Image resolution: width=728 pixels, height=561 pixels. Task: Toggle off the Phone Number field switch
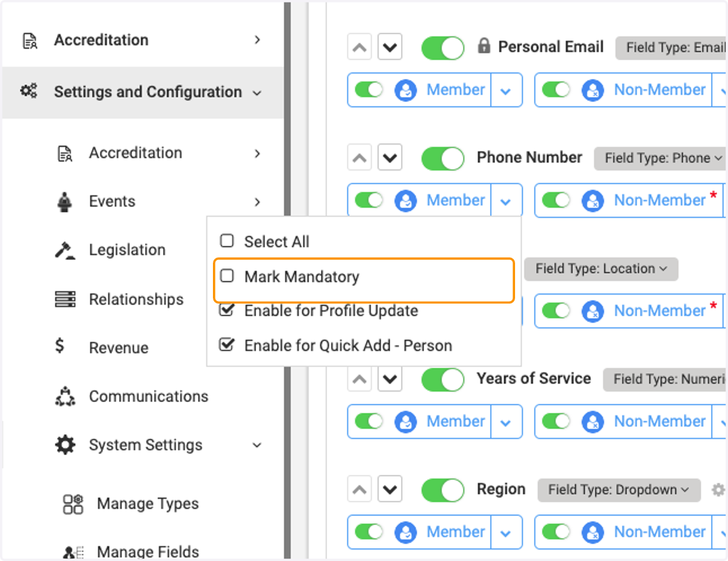click(x=443, y=158)
